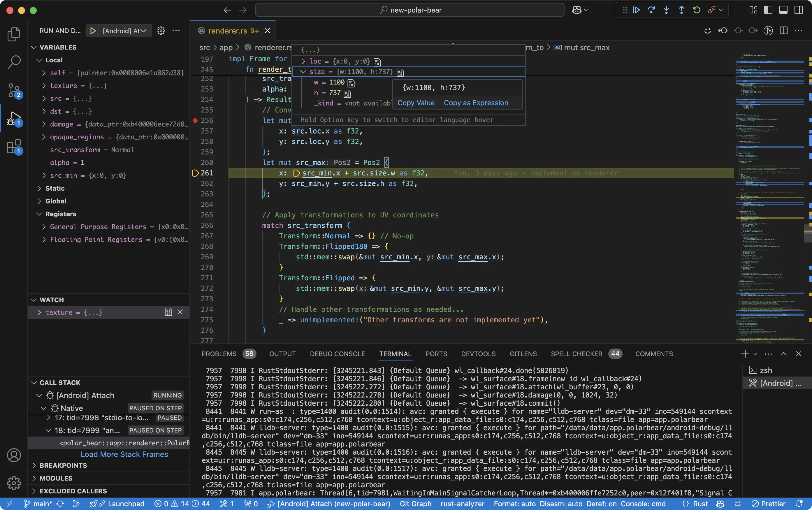The height and width of the screenshot is (510, 812).
Task: Expand the Global scope
Action: tap(39, 201)
